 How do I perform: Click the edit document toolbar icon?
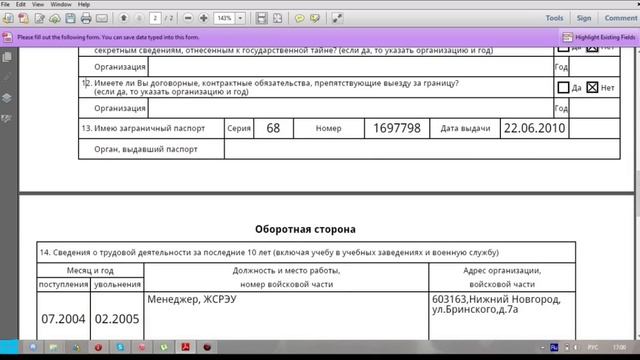pos(40,18)
